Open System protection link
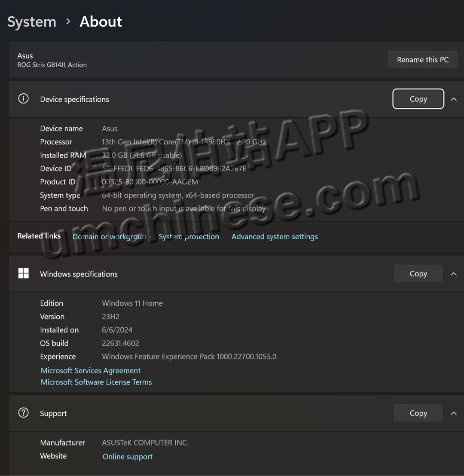This screenshot has height=476, width=464. (189, 237)
